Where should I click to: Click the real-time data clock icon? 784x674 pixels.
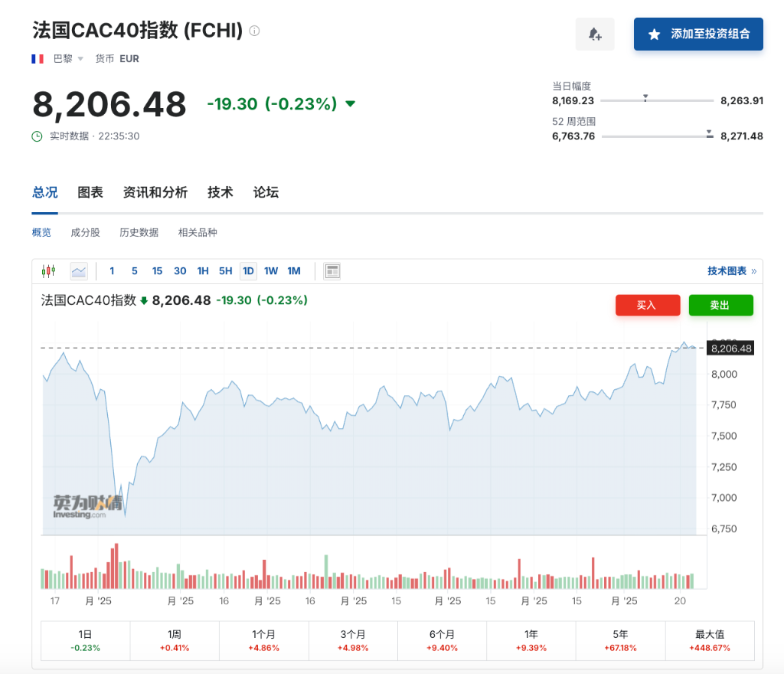point(38,136)
